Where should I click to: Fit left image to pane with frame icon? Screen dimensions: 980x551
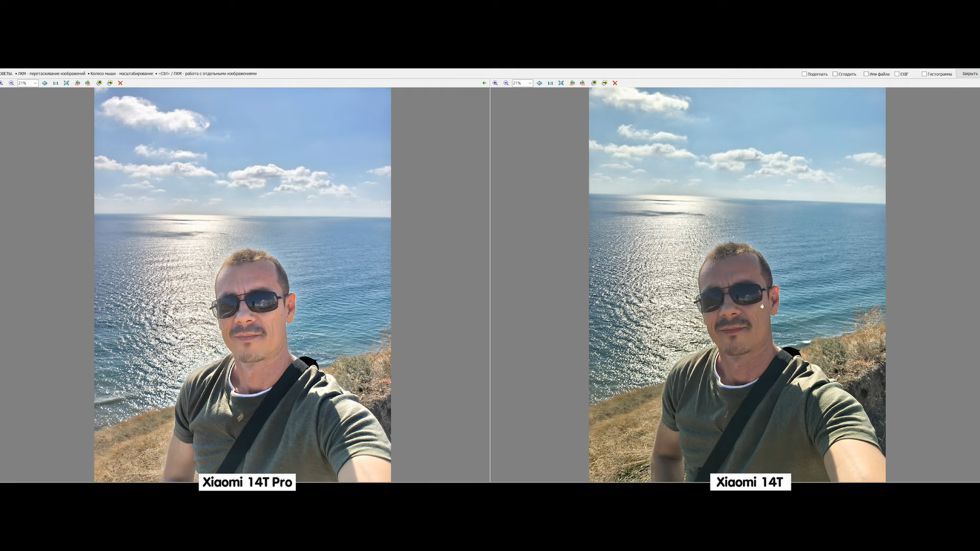click(66, 83)
